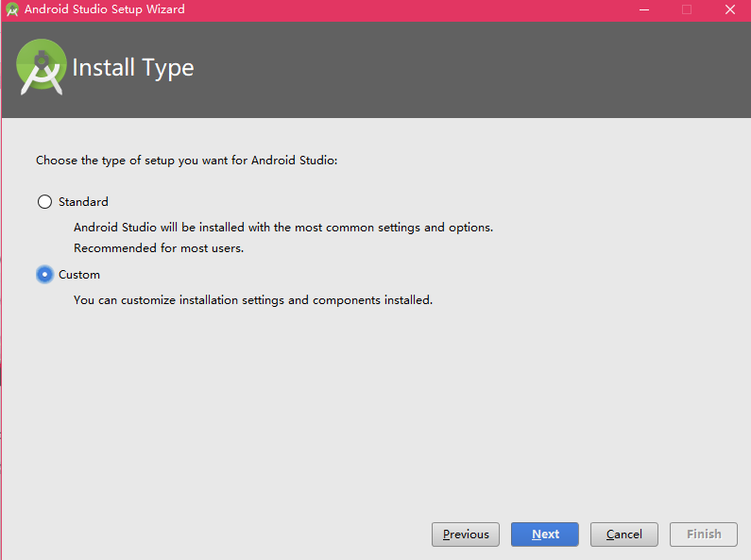Image resolution: width=751 pixels, height=560 pixels.
Task: Go back with the Previous button
Action: click(x=466, y=535)
